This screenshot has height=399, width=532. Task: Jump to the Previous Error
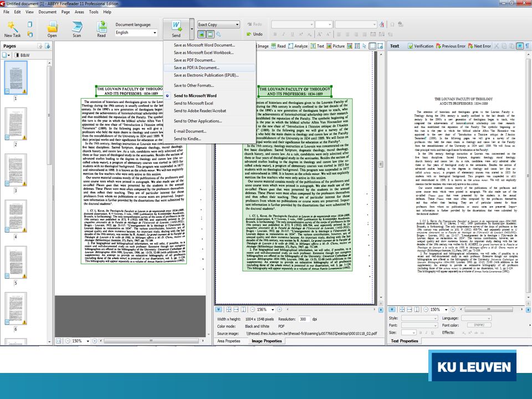point(451,46)
